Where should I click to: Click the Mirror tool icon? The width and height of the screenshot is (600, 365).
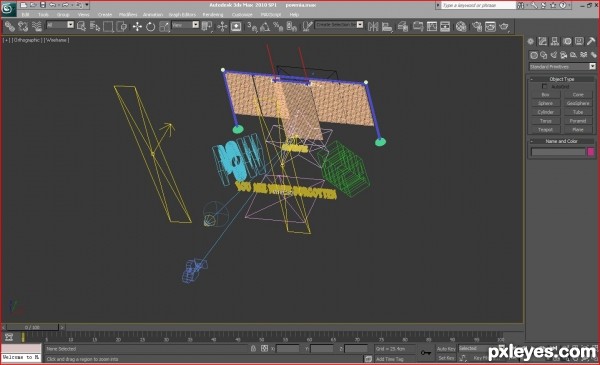pyautogui.click(x=373, y=26)
